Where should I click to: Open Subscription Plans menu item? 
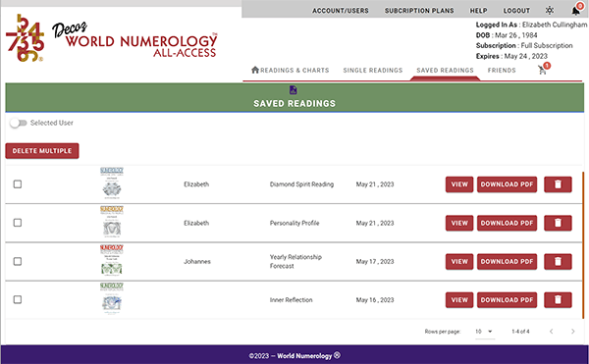[x=419, y=11]
